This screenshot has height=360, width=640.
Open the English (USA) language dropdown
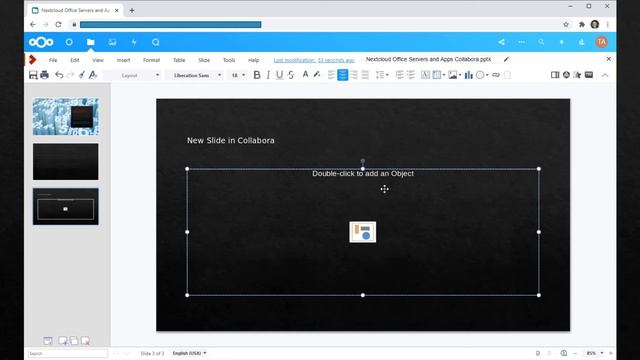(189, 353)
